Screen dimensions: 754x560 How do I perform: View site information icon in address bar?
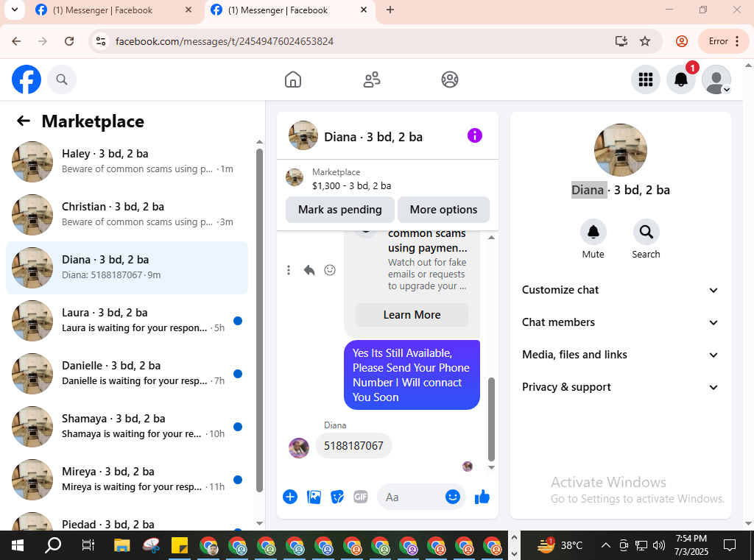point(101,41)
